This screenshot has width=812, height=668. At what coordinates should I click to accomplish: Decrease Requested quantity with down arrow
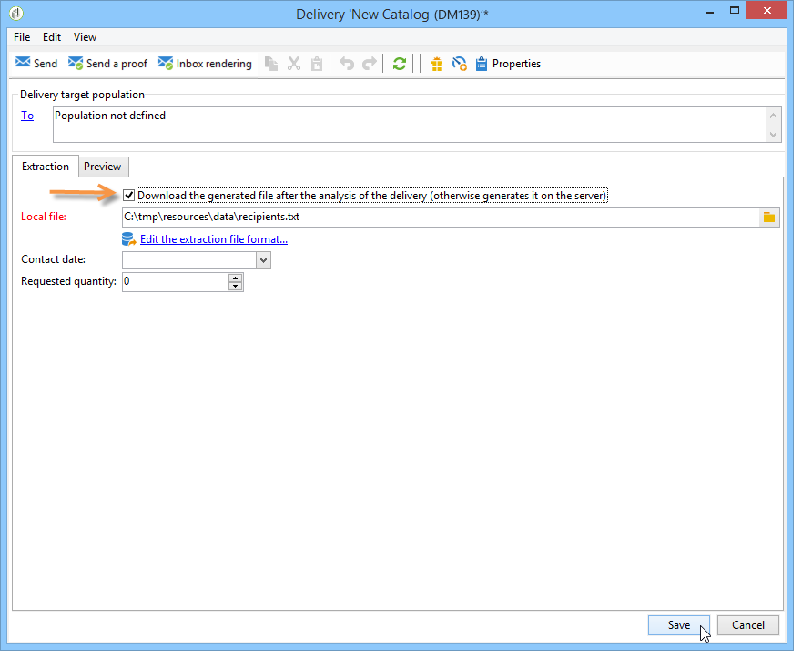235,286
